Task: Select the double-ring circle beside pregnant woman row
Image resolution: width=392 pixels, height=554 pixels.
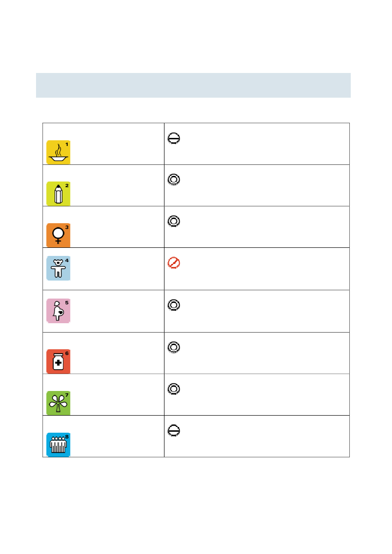Action: tap(173, 305)
